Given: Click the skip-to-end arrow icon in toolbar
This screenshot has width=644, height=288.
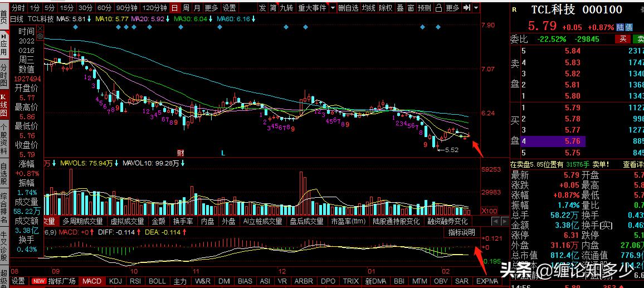Looking at the screenshot, I should 466,8.
